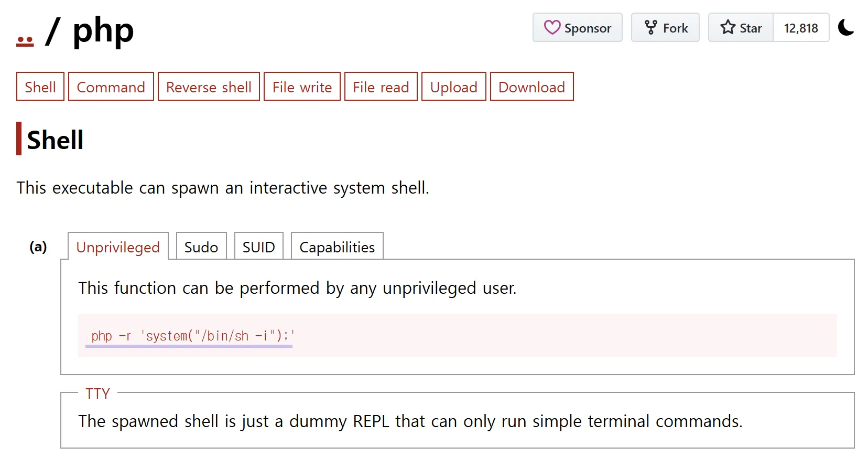
Task: Switch to the Sudo tab
Action: (x=201, y=247)
